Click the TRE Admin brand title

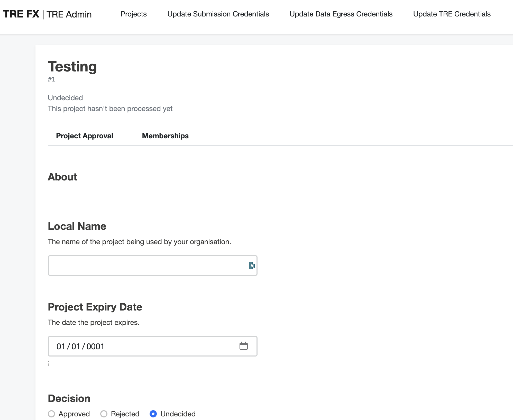point(69,14)
